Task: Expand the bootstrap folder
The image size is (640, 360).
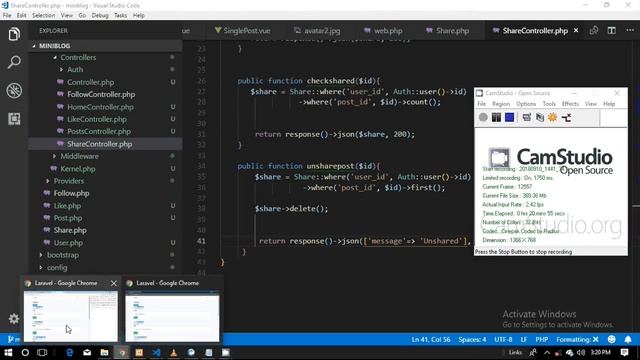Action: pos(41,255)
